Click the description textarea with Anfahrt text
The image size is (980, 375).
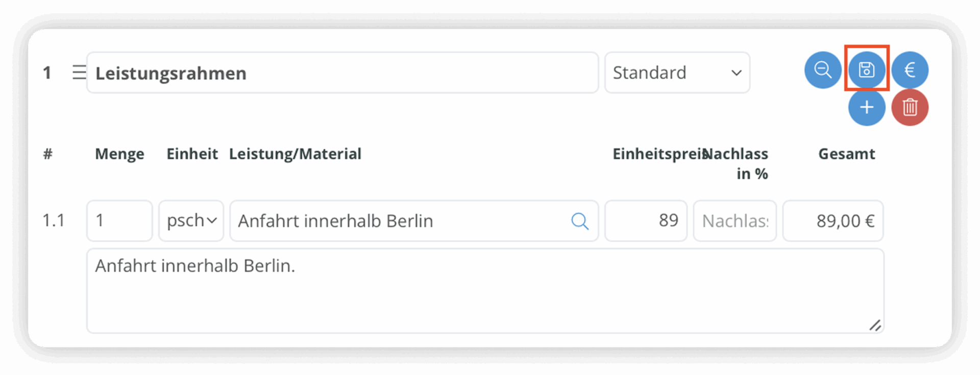point(485,291)
